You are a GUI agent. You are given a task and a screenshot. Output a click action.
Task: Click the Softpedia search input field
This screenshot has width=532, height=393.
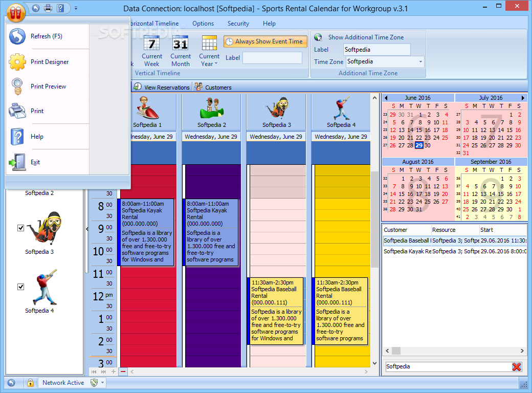(x=448, y=366)
